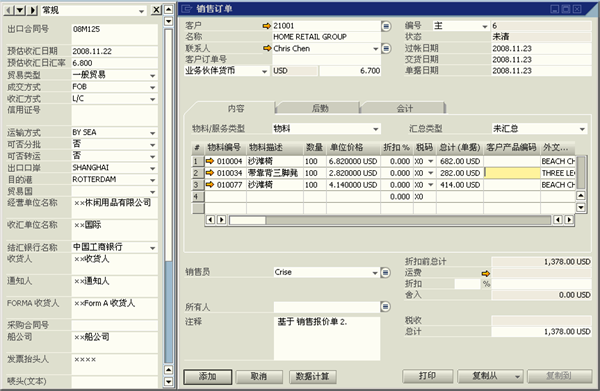Switch to the 会计 tab
The width and height of the screenshot is (600, 391).
coord(404,108)
